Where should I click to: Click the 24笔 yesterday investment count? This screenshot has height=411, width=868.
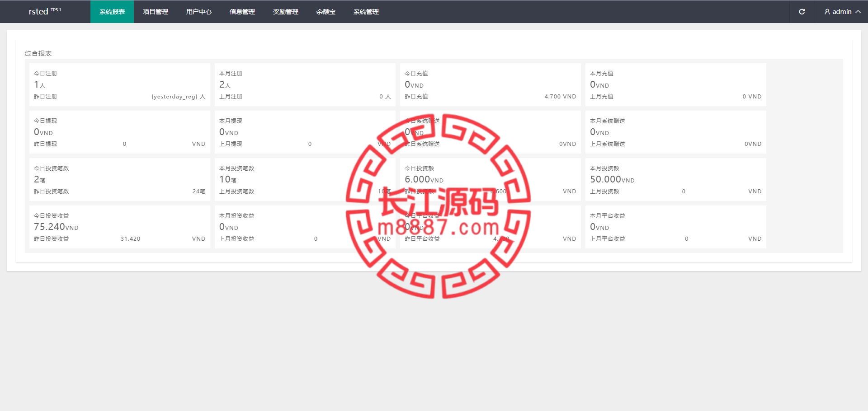[199, 191]
